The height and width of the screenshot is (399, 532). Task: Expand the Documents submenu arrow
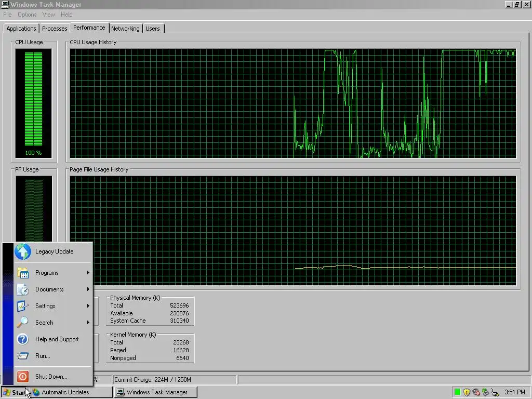[x=88, y=289]
